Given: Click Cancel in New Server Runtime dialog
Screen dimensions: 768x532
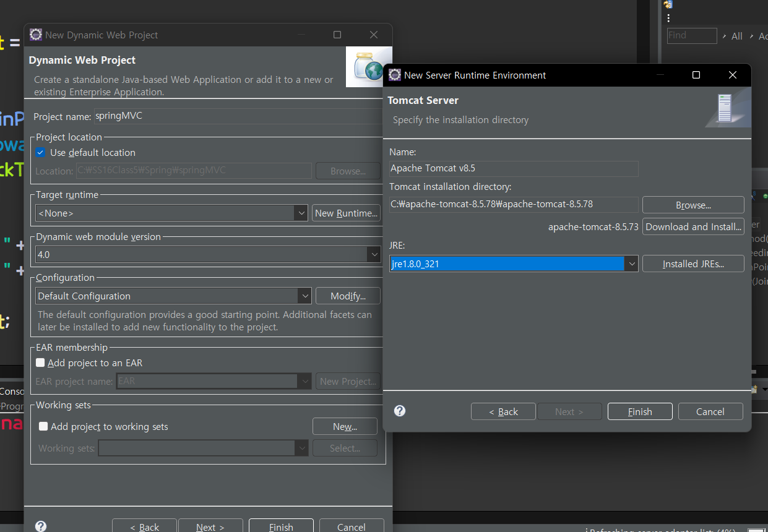Looking at the screenshot, I should [x=710, y=411].
